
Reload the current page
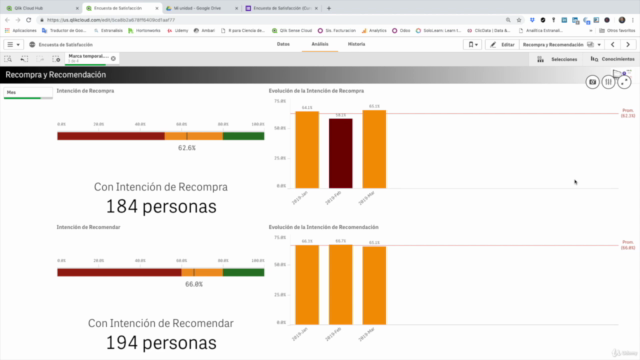coord(29,20)
